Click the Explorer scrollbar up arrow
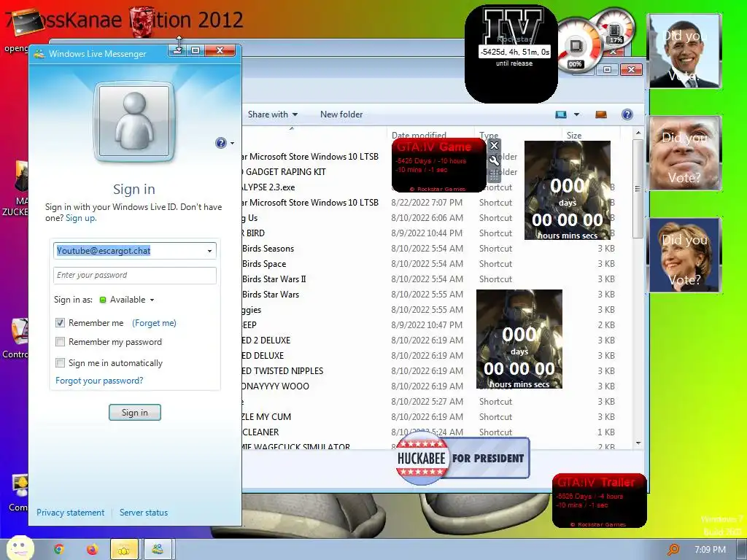This screenshot has width=747, height=560. [x=638, y=133]
